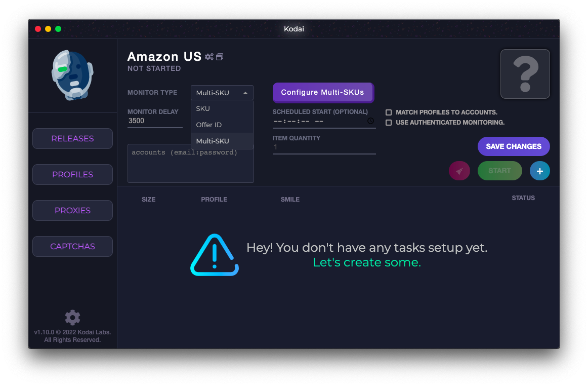Open release settings gears icon beside Amazon US
588x386 pixels.
209,57
